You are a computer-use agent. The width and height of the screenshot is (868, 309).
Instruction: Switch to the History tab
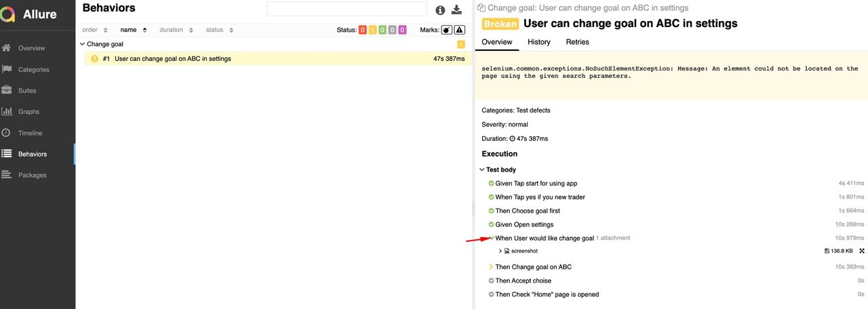pyautogui.click(x=539, y=42)
